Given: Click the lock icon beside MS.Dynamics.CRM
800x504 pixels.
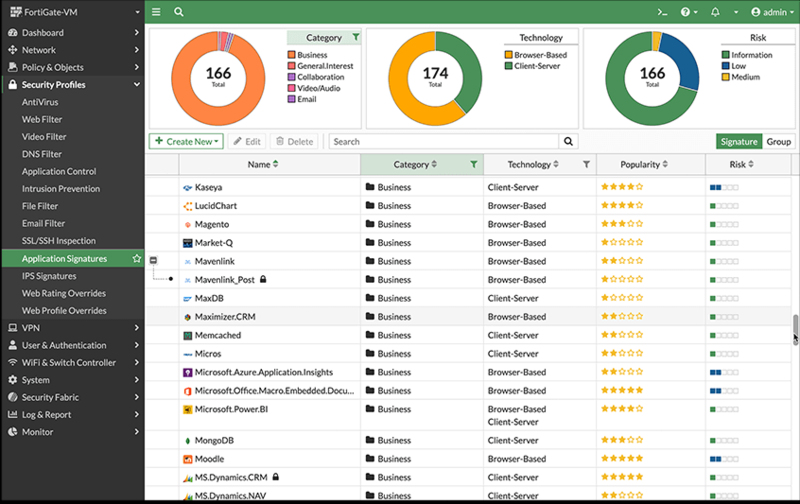Looking at the screenshot, I should 276,477.
